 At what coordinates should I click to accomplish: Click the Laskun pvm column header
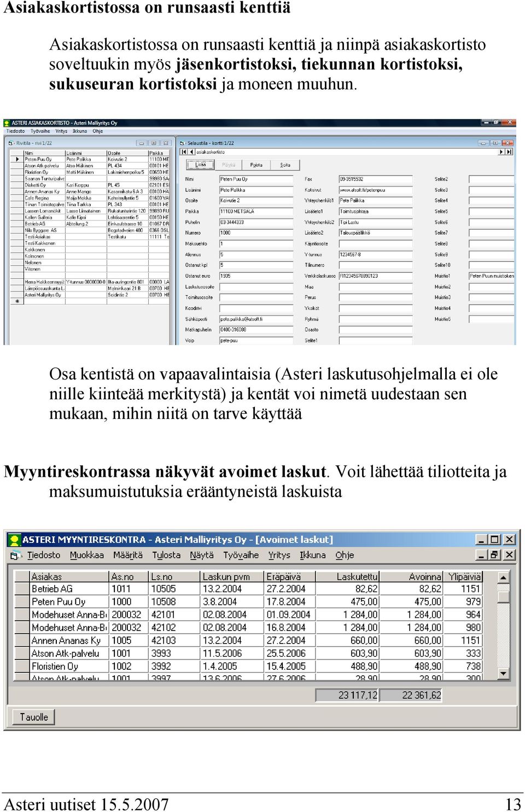232,576
